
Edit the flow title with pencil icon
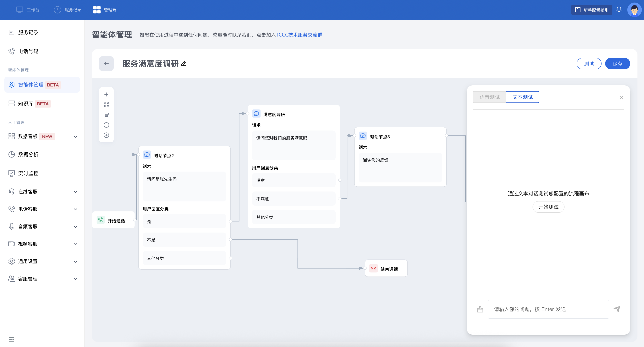click(x=184, y=64)
